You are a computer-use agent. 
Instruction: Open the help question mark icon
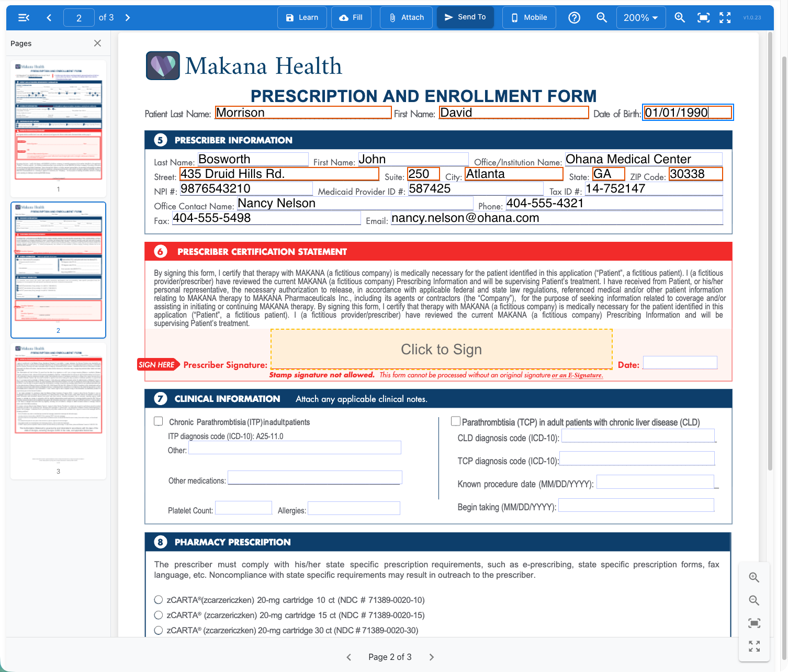(574, 18)
